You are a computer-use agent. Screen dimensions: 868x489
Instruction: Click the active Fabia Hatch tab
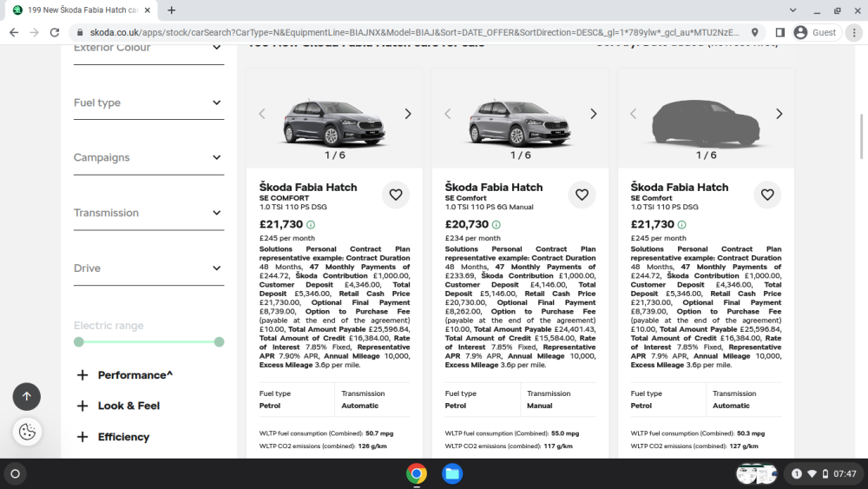82,10
